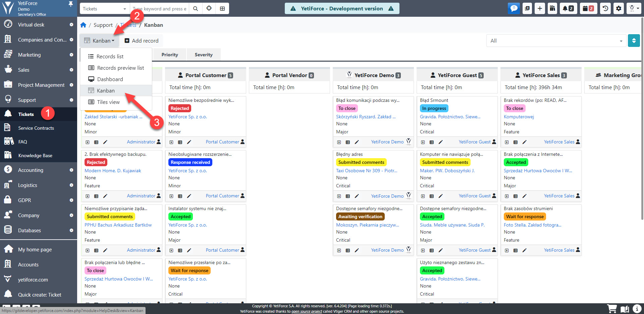Open the details list icon on the 'Błędny adres' card
Image resolution: width=644 pixels, height=314 pixels.
click(x=348, y=196)
